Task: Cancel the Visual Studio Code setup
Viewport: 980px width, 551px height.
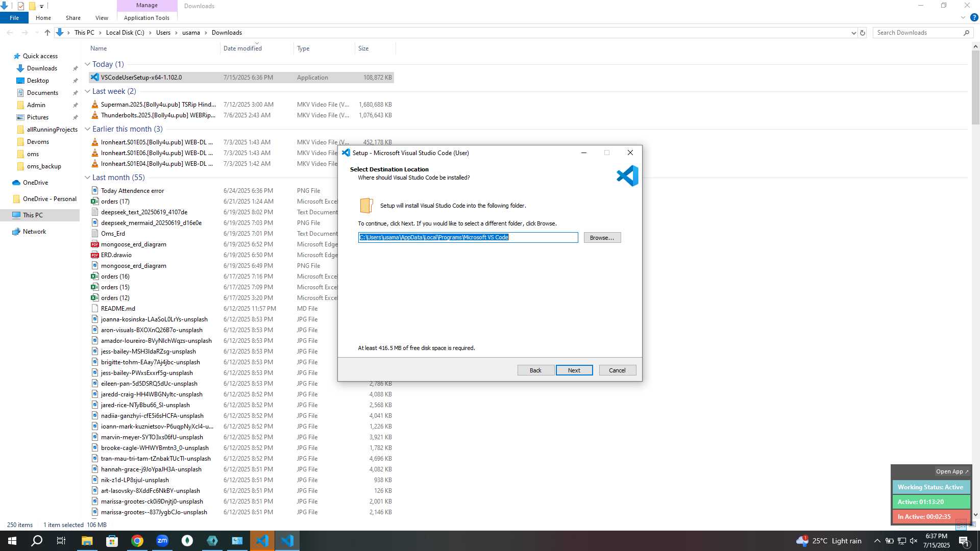Action: tap(617, 370)
